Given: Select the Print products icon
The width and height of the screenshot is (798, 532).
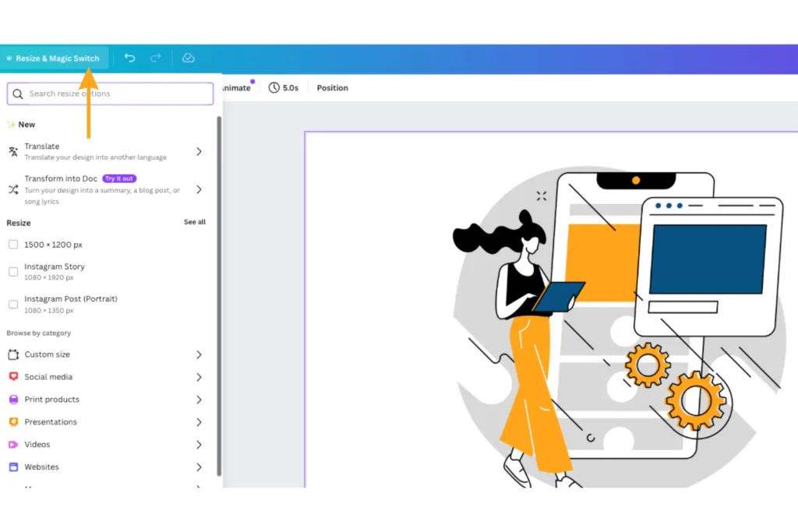Looking at the screenshot, I should coord(13,399).
